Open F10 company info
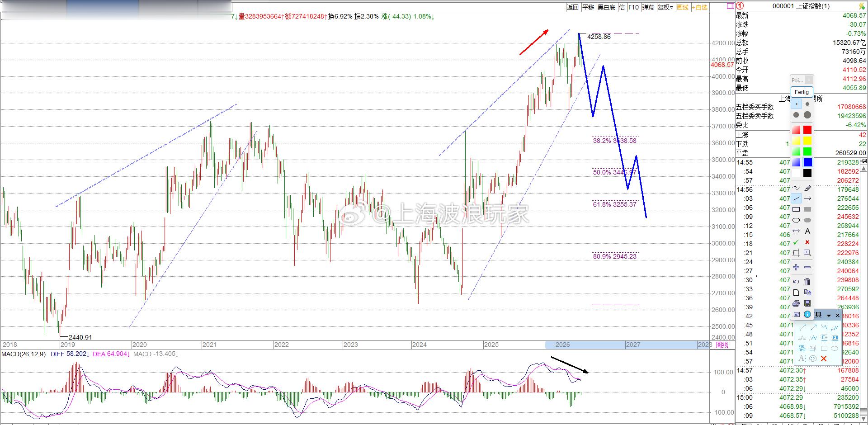The image size is (868, 425). click(x=633, y=7)
